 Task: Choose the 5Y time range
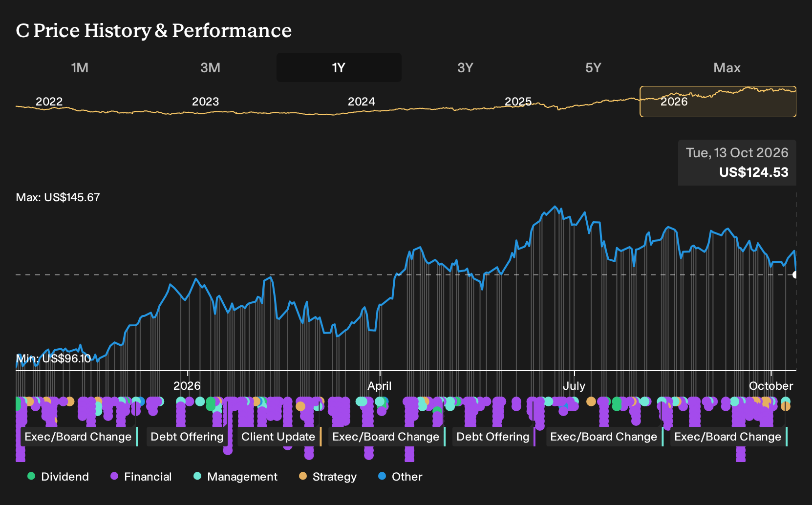coord(593,67)
